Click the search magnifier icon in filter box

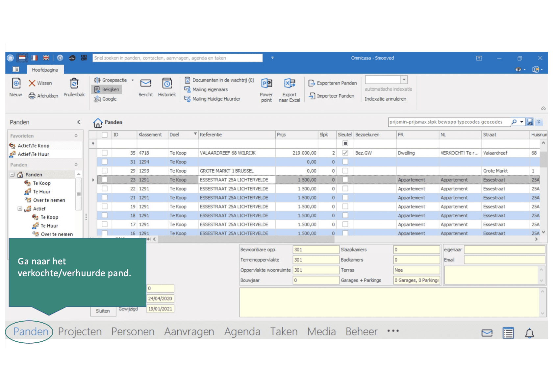click(x=514, y=122)
